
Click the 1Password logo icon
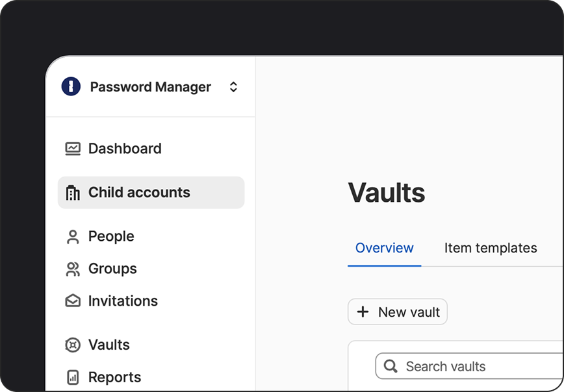71,86
